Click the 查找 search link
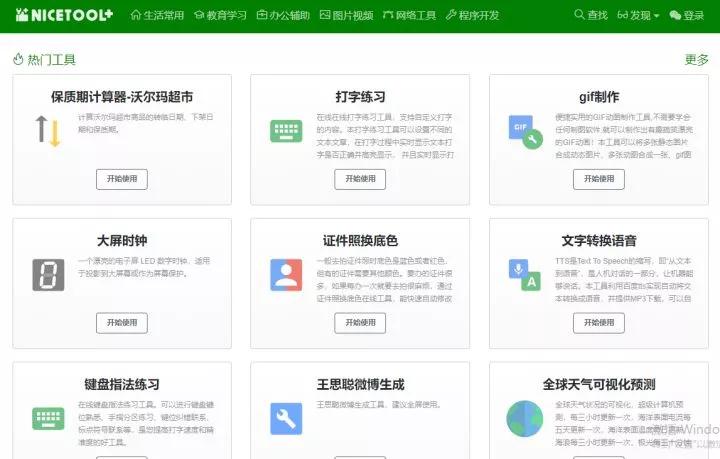 [x=591, y=15]
